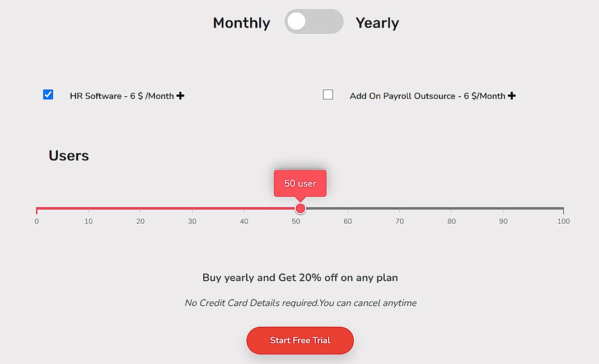This screenshot has height=364, width=599.
Task: Click the No Credit Card Details notice
Action: tap(301, 302)
